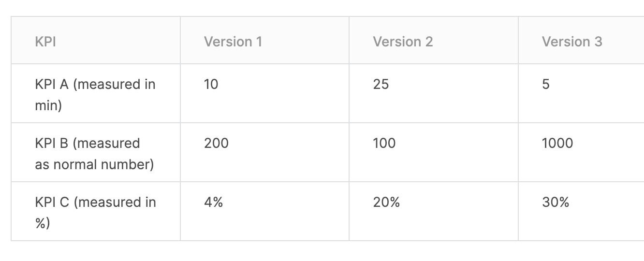This screenshot has width=644, height=261.
Task: Select the Version 2 column header
Action: (x=434, y=41)
